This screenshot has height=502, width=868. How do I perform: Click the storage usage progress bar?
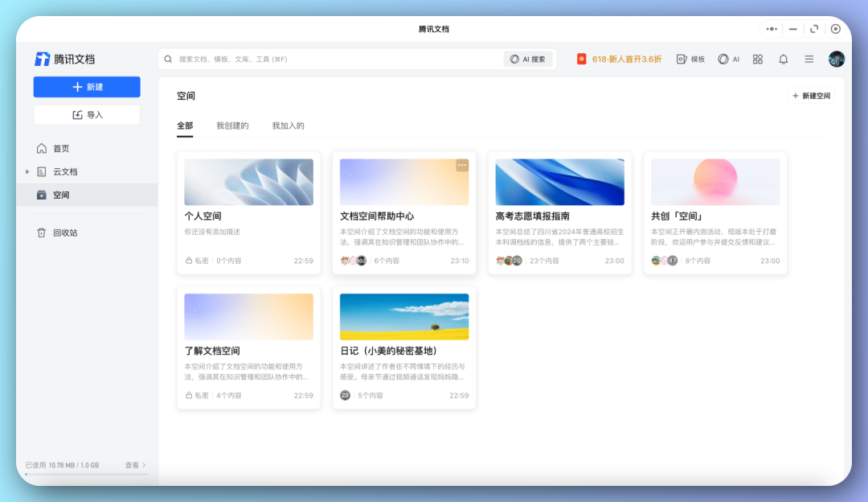point(87,475)
